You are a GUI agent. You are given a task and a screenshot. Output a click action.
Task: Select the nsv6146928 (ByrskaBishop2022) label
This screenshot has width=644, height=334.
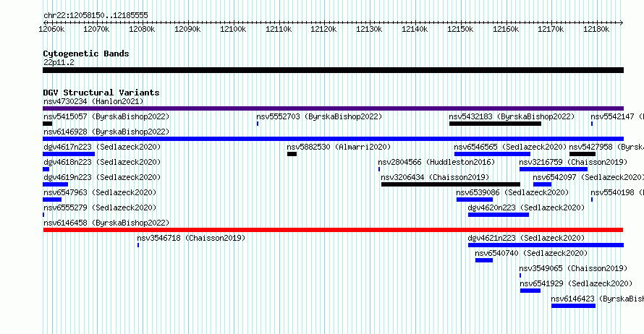pos(106,132)
